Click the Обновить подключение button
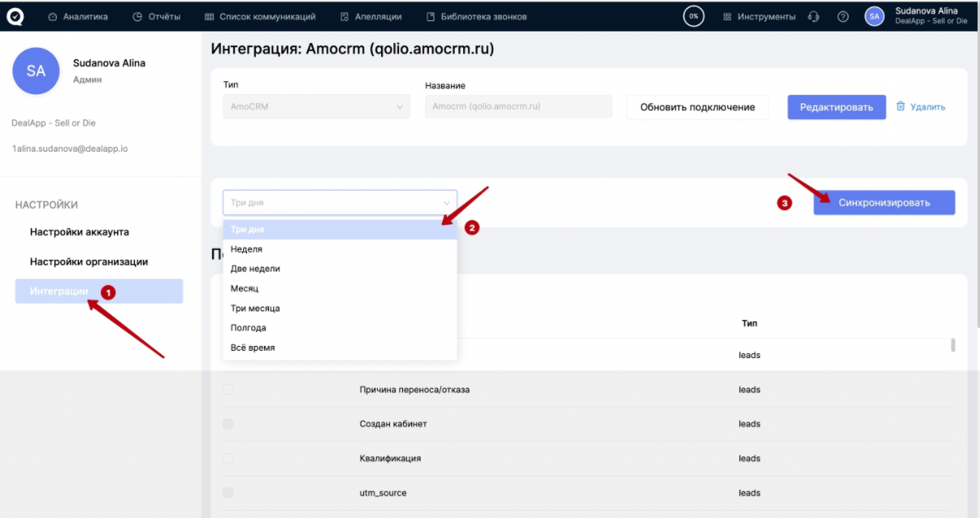 click(697, 107)
